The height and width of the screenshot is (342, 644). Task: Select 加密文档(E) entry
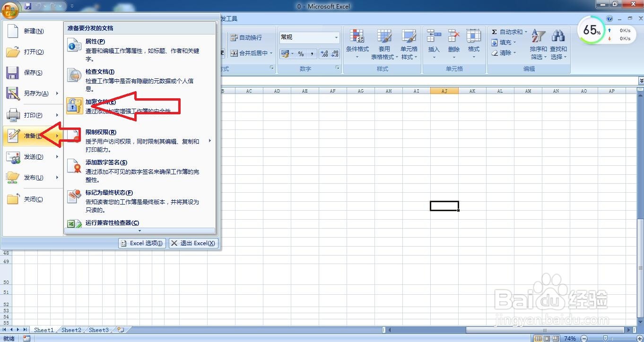139,106
